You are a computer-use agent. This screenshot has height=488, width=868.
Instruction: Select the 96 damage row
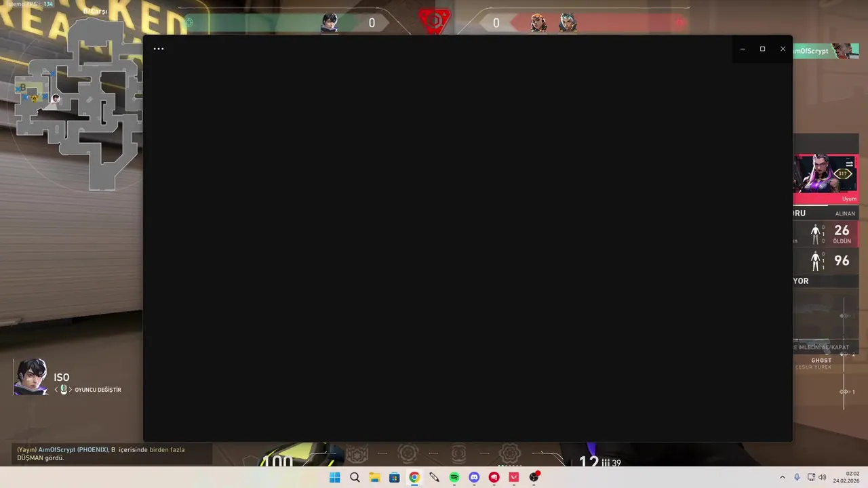(x=826, y=261)
